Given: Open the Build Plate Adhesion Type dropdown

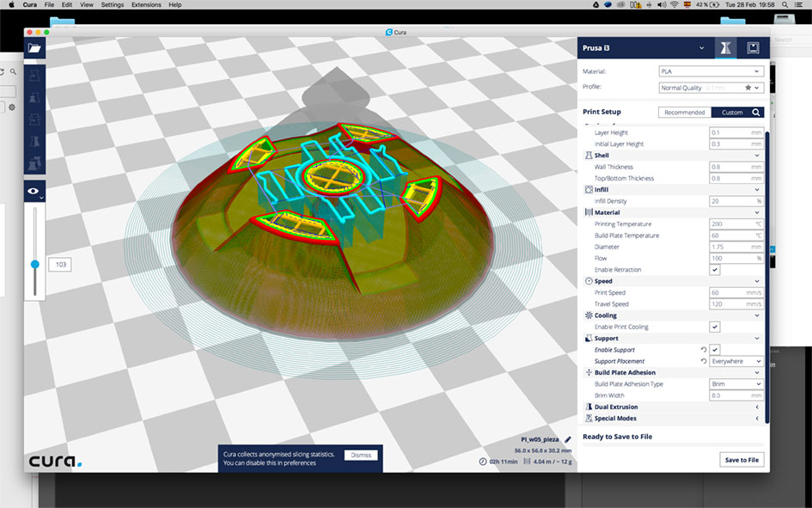Looking at the screenshot, I should coord(736,384).
